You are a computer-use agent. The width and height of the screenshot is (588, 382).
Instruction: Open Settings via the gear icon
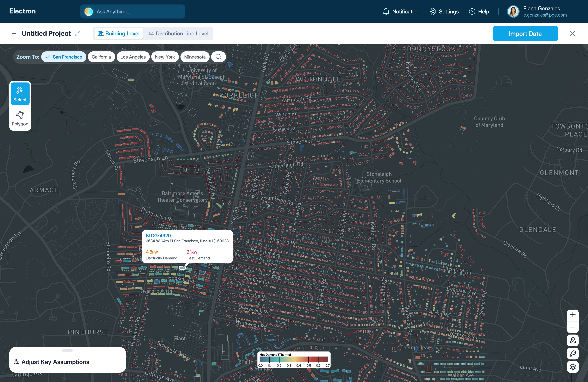pyautogui.click(x=433, y=12)
